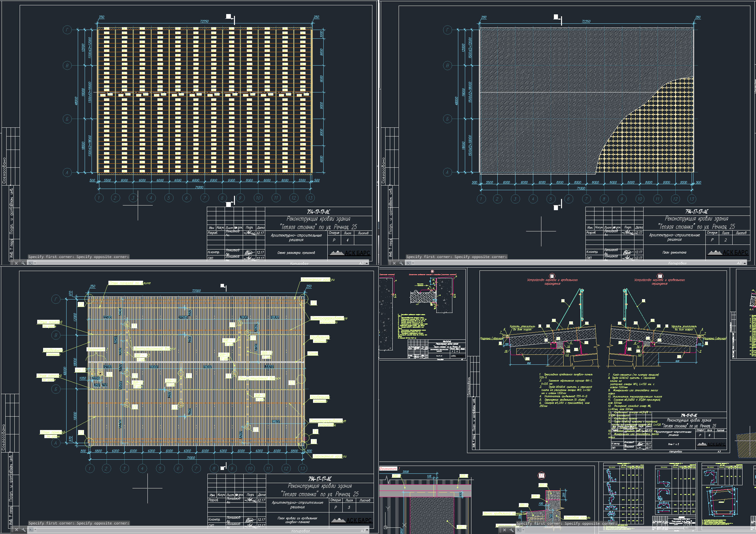Viewport: 756px width, 534px height.
Task: Select 'Узлы 1 и 2' title block text
Action: pos(673,444)
